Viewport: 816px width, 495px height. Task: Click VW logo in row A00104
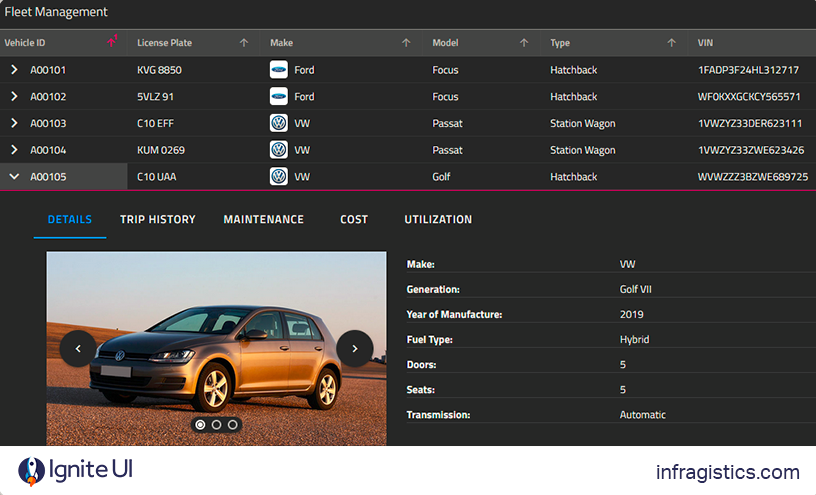(x=279, y=150)
